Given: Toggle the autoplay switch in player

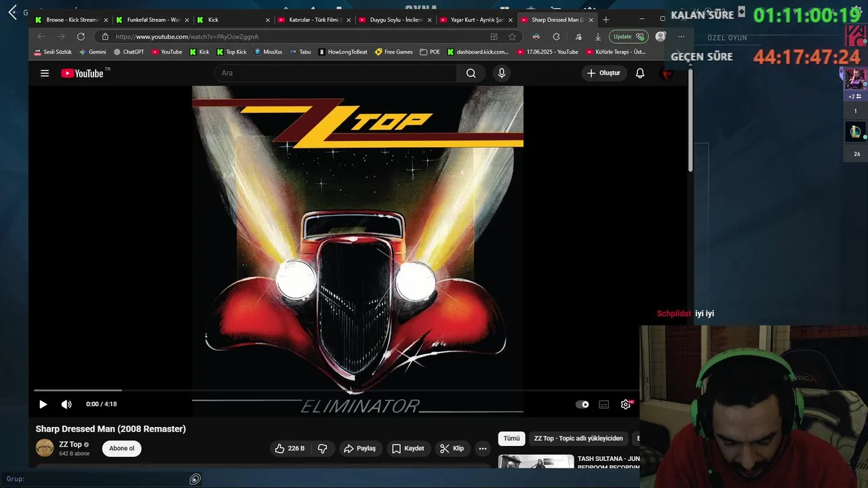Looking at the screenshot, I should [583, 405].
